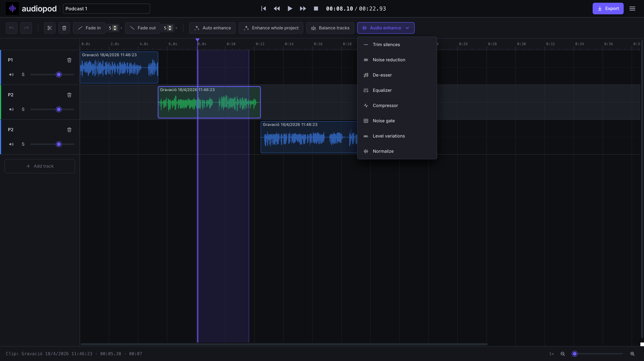Delete the middle P2 track
The width and height of the screenshot is (644, 361).
[69, 95]
